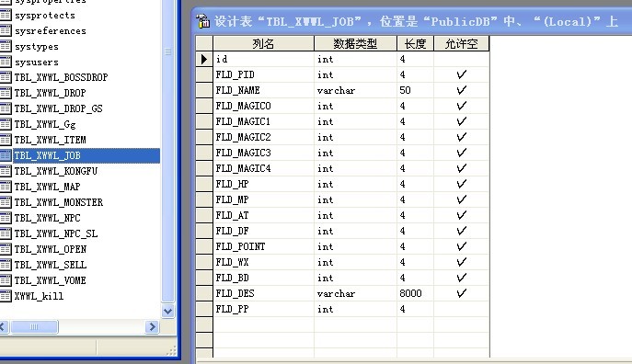The image size is (632, 364).
Task: Click the icon beside TBL_XWWL_NPC_SL
Action: click(x=6, y=233)
